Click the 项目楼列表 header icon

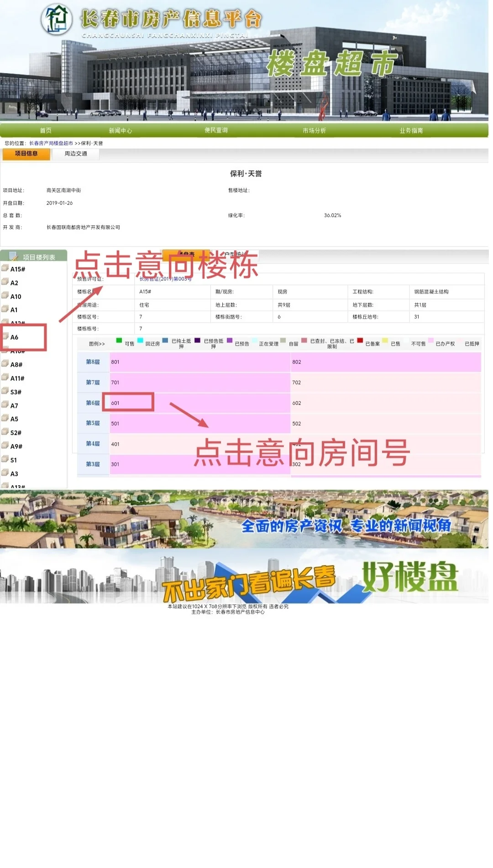(x=13, y=256)
